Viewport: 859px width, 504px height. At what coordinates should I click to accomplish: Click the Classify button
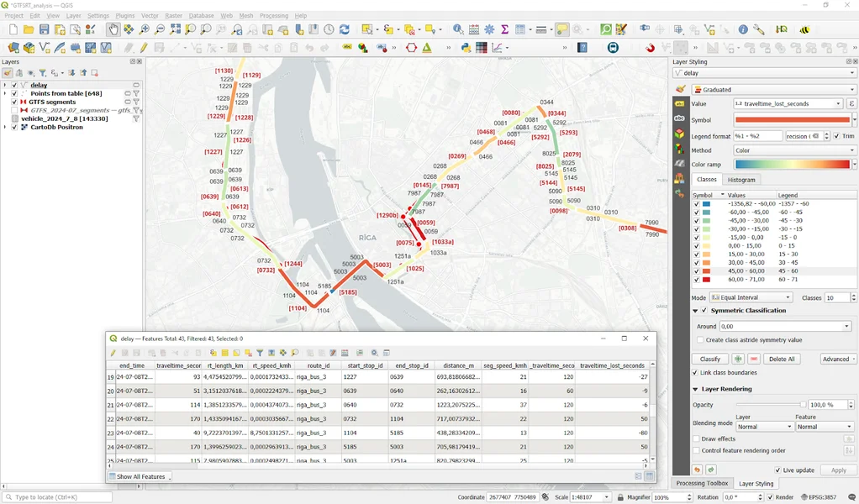coord(710,359)
